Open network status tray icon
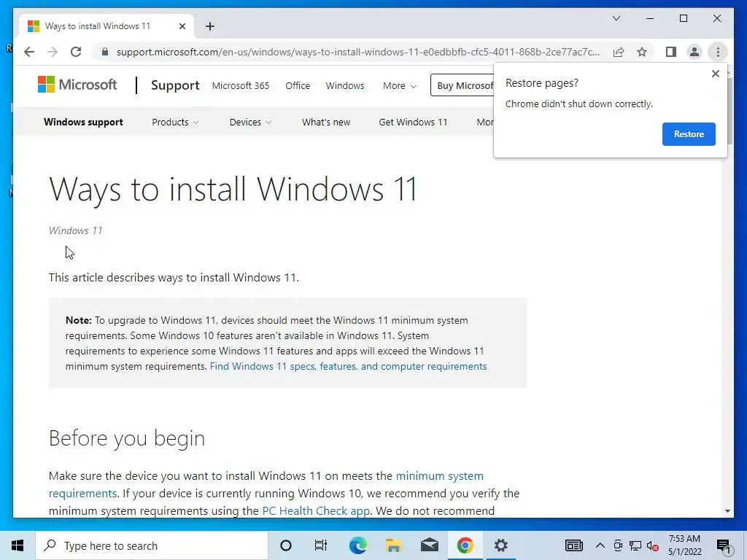Image resolution: width=747 pixels, height=560 pixels. click(x=635, y=545)
